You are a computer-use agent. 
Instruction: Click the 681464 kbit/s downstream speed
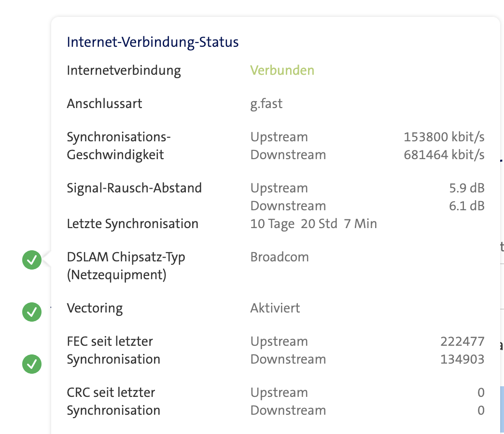(444, 155)
